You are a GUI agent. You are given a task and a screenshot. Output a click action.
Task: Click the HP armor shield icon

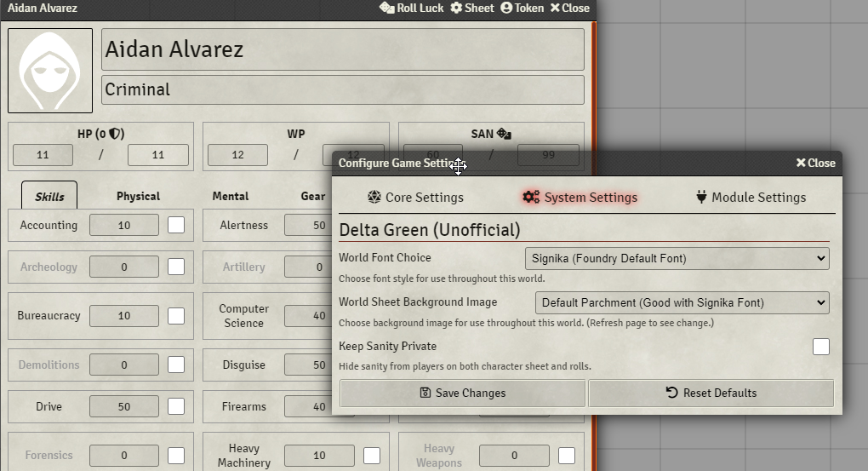pos(115,134)
